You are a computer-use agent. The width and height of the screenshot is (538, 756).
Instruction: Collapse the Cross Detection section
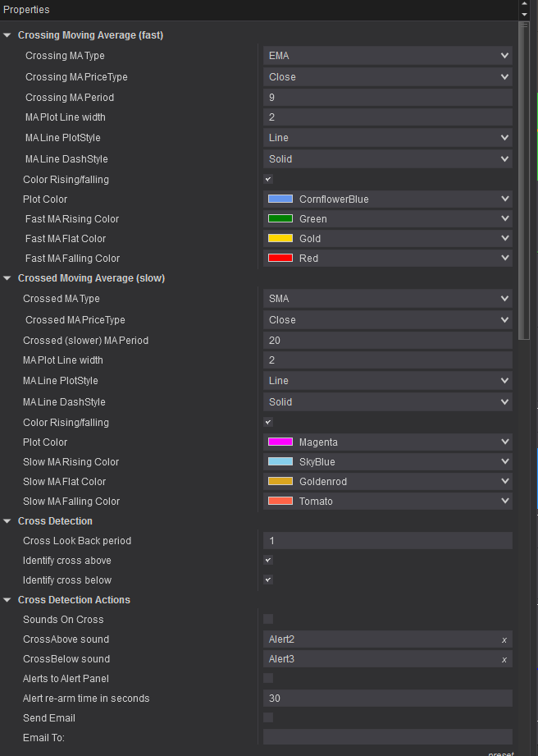tap(7, 521)
